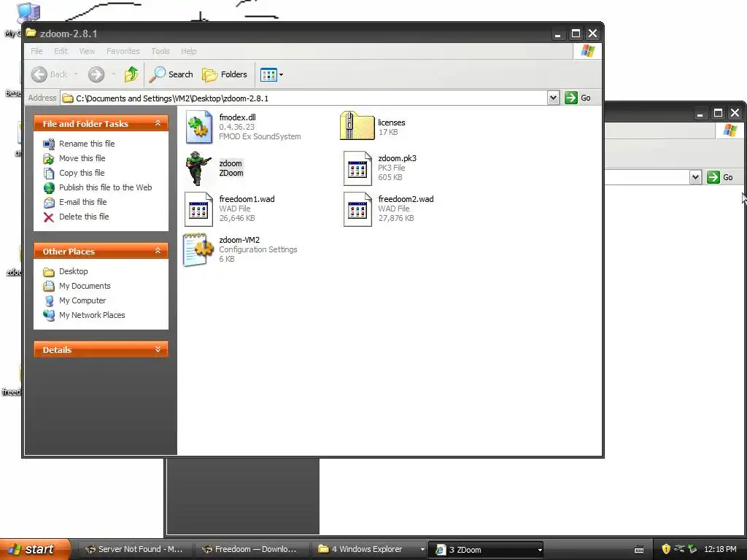Click the freedoom2.wad file name
The width and height of the screenshot is (747, 560).
[406, 199]
